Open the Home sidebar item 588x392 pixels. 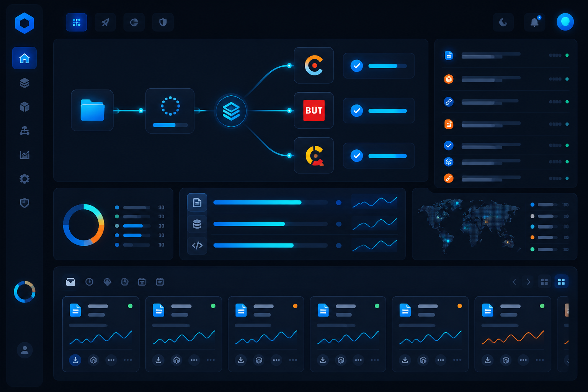[24, 58]
